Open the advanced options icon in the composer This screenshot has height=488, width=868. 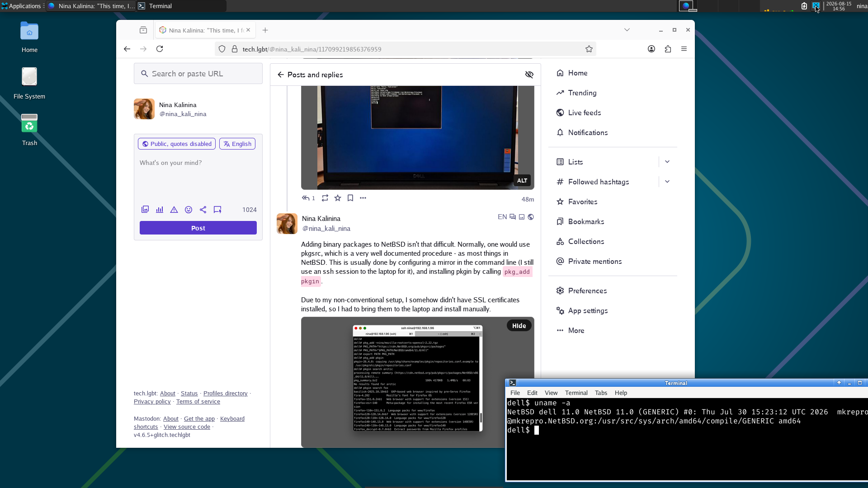pos(217,210)
